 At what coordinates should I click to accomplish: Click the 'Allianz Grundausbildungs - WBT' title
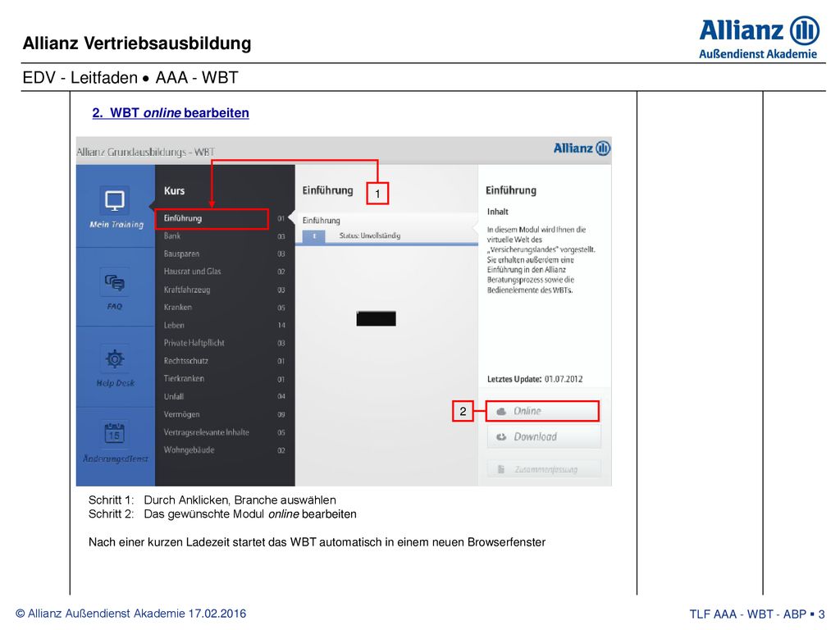(x=146, y=152)
